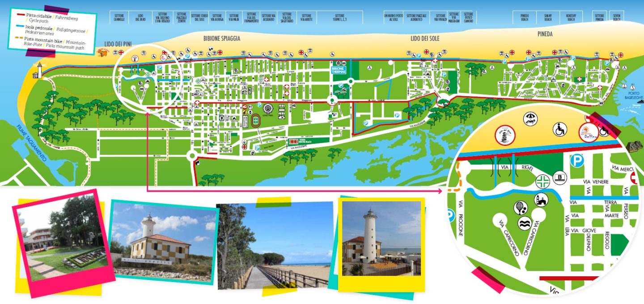Select the RIGEL street label in the inset
Screen dimensions: 644x304
527,167
